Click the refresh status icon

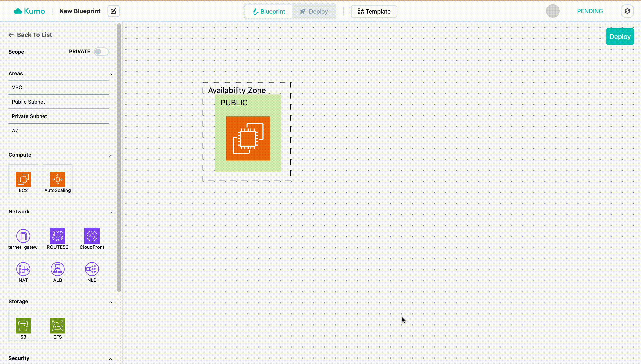[627, 11]
